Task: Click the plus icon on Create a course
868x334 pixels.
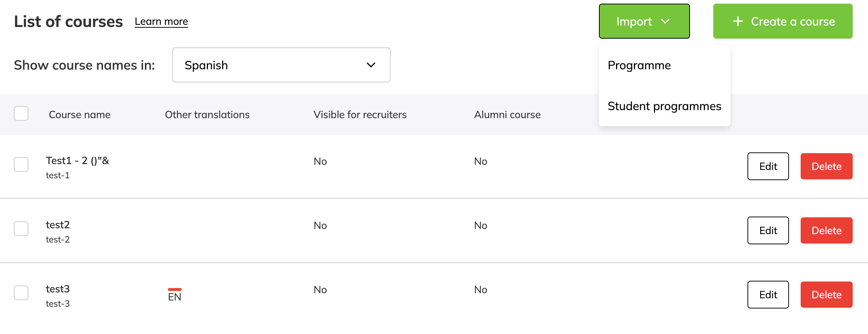Action: point(738,21)
